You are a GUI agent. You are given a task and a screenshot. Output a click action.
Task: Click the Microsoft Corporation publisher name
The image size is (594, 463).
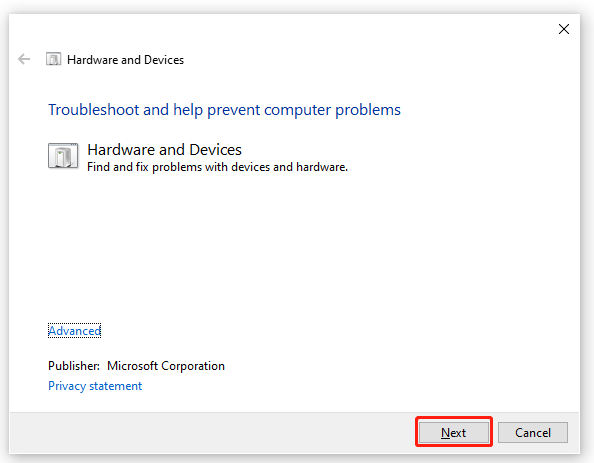[166, 366]
